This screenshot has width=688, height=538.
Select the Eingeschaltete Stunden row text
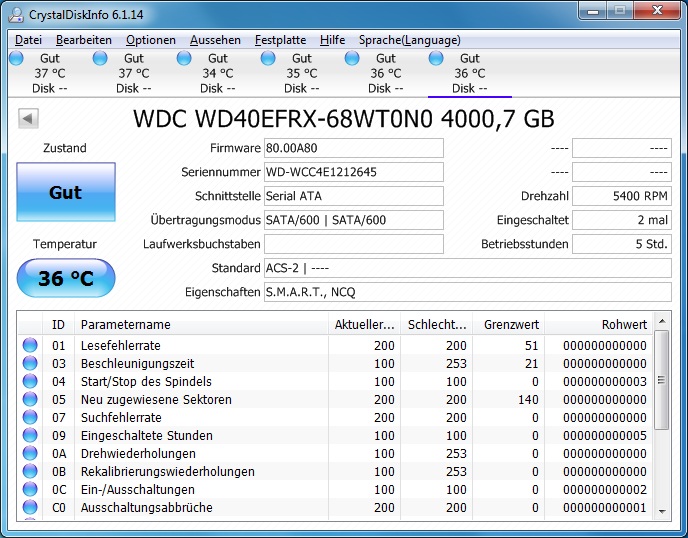coord(147,435)
